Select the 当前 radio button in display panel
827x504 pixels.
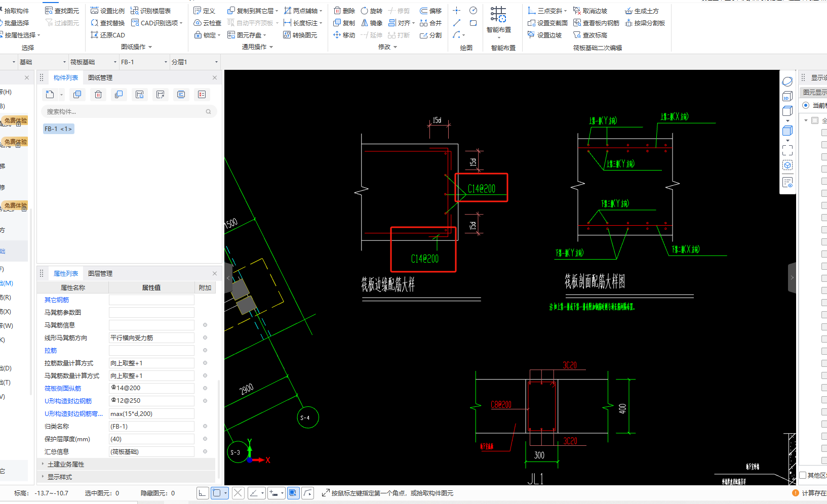pos(806,105)
